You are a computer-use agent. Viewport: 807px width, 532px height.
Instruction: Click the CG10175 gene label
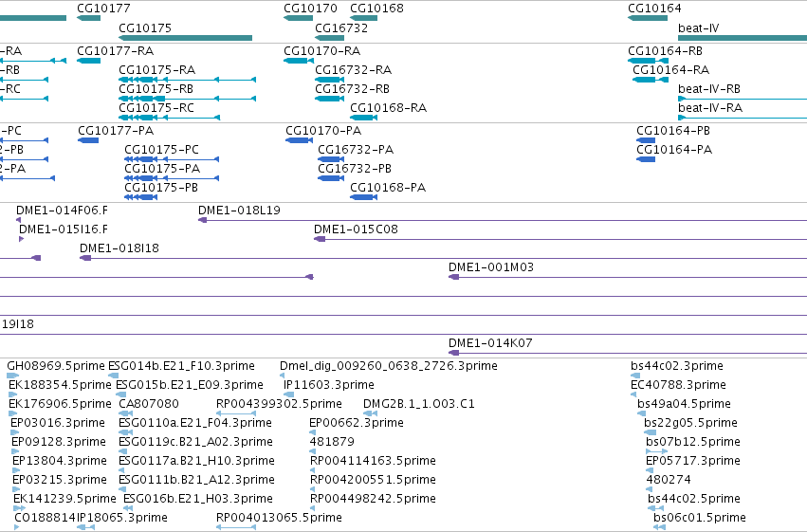point(145,28)
